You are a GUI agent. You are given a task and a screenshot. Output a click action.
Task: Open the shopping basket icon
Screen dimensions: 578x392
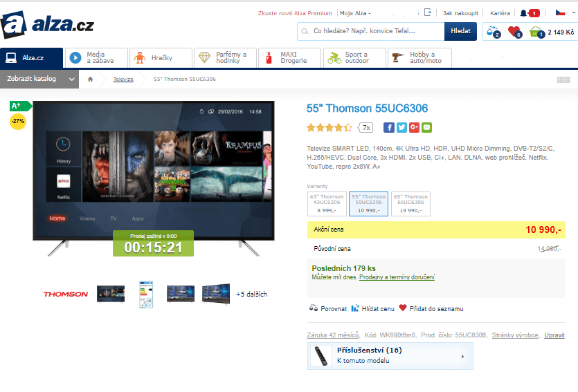[x=536, y=32]
